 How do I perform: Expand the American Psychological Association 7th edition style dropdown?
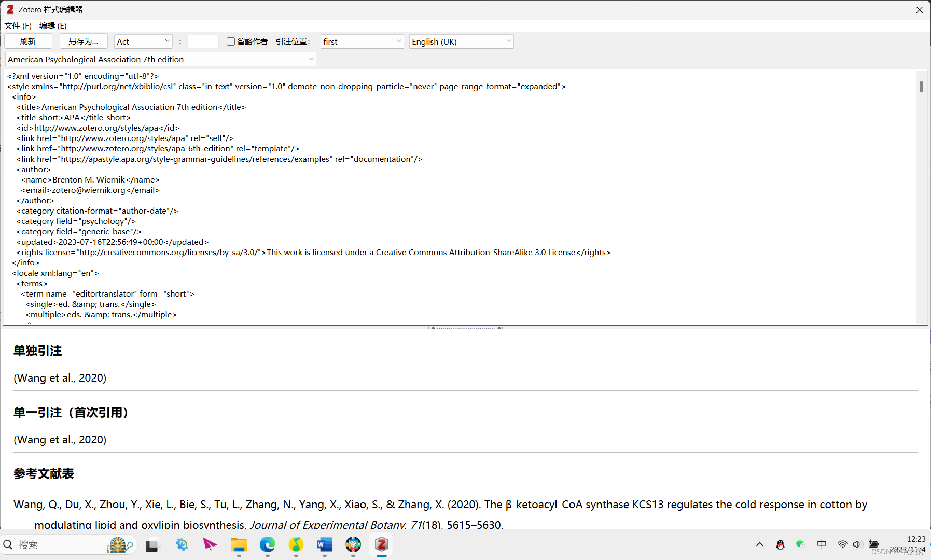(x=160, y=59)
